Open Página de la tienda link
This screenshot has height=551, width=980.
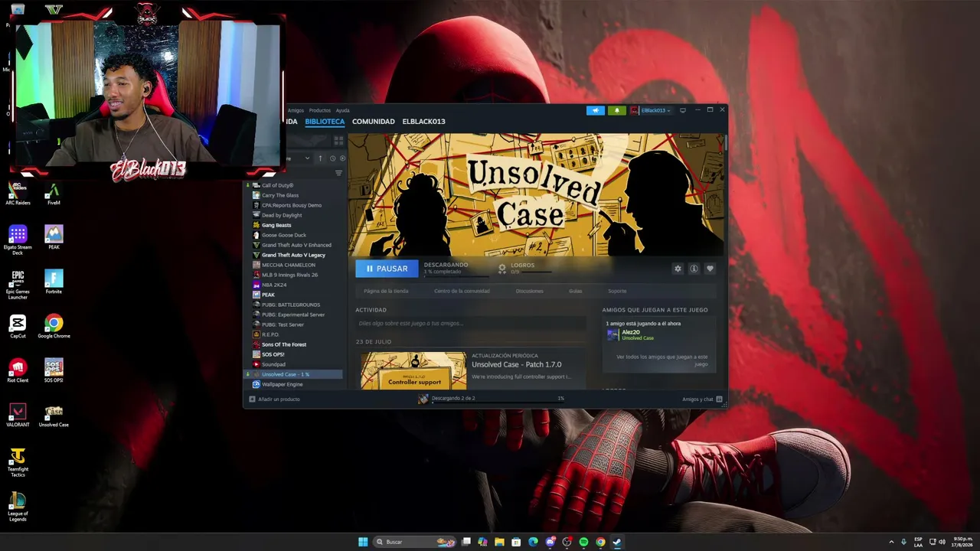click(x=386, y=291)
